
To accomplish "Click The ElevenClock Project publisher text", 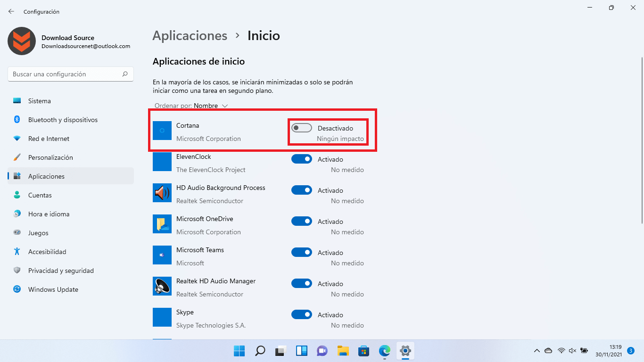I will point(211,170).
